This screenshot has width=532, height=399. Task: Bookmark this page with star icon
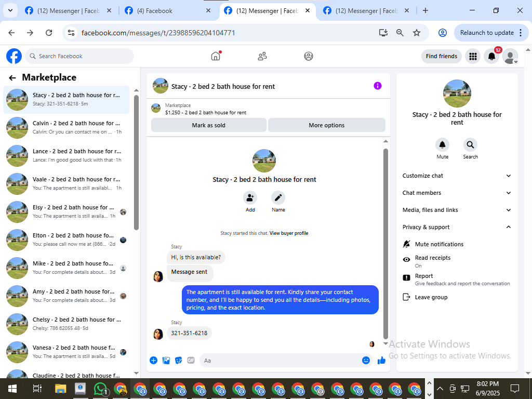pyautogui.click(x=417, y=33)
